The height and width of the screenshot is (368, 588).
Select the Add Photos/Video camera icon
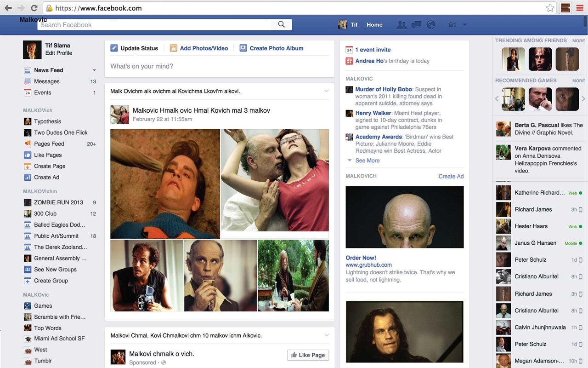coord(174,48)
